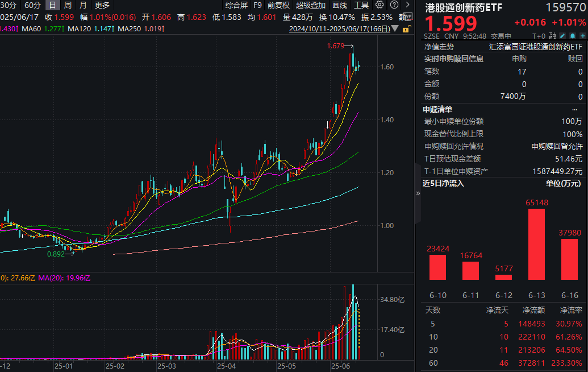Screen dimensions: 588x372
Task: Add to watchlist with the plus icon
Action: [583, 35]
